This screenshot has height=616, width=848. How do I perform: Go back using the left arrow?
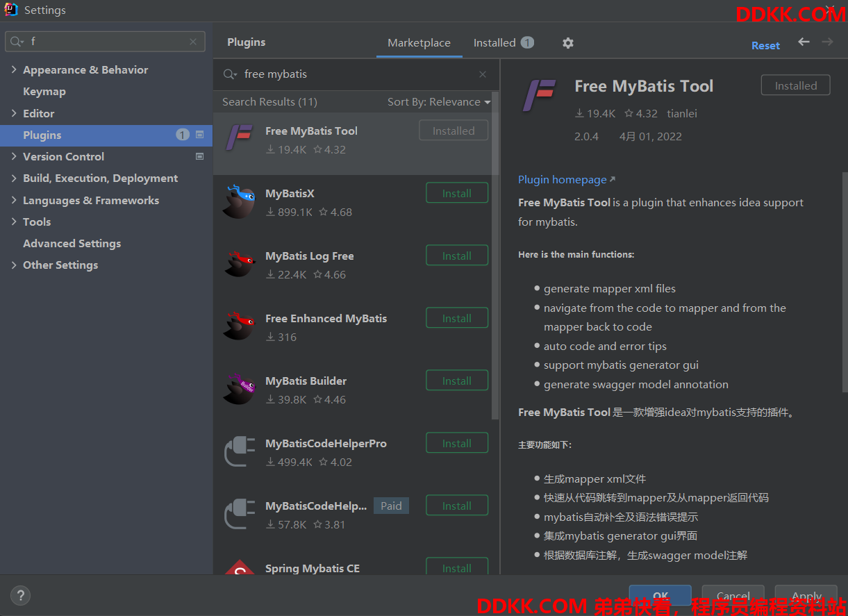pos(804,42)
